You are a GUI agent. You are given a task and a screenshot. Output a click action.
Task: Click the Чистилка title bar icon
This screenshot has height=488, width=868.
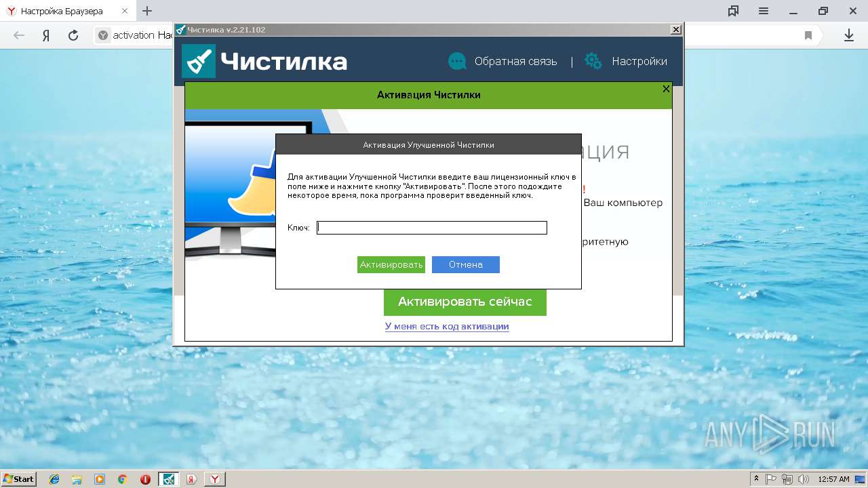[x=180, y=30]
